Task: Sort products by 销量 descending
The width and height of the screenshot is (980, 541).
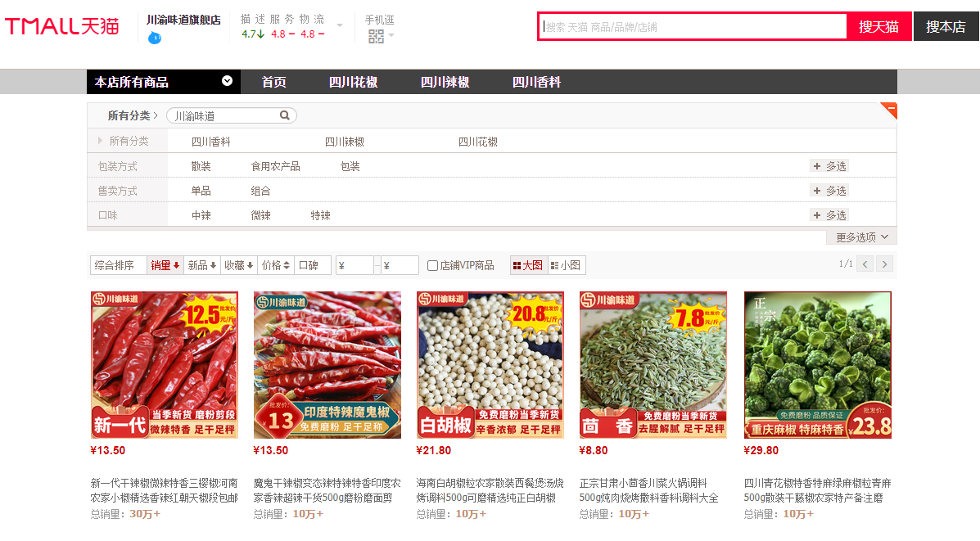Action: [165, 264]
